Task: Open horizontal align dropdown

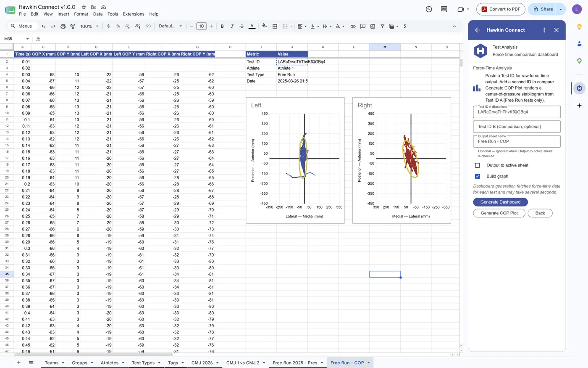Action: 302,26
